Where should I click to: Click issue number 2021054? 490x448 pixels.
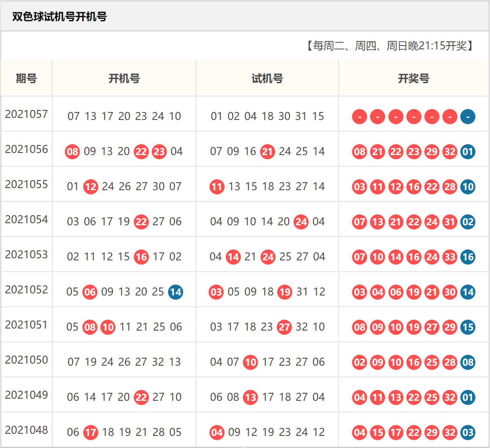(26, 219)
